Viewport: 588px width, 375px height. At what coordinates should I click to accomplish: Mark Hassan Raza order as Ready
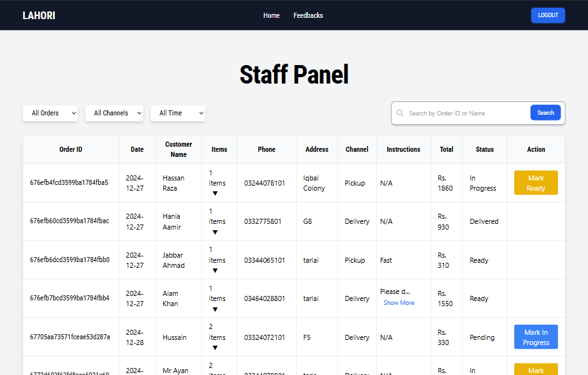[x=536, y=182]
